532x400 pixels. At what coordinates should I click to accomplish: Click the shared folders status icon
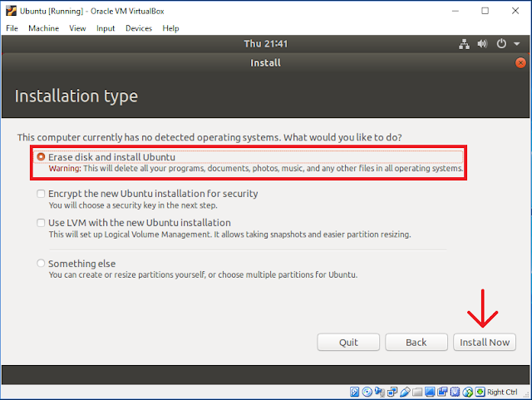tap(417, 392)
